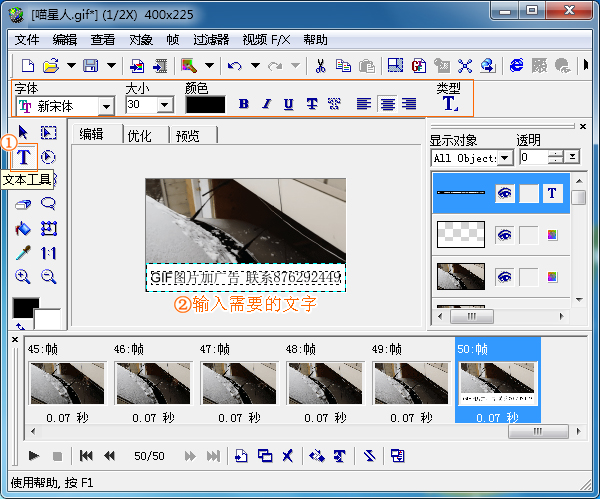Hide the text object via eye icon
Viewport: 600px width, 499px height.
(x=505, y=193)
